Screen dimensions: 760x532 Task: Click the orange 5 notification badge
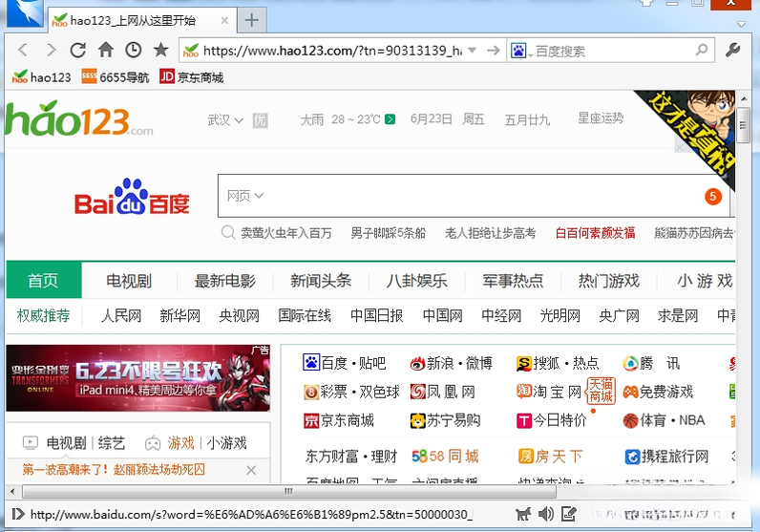[713, 197]
